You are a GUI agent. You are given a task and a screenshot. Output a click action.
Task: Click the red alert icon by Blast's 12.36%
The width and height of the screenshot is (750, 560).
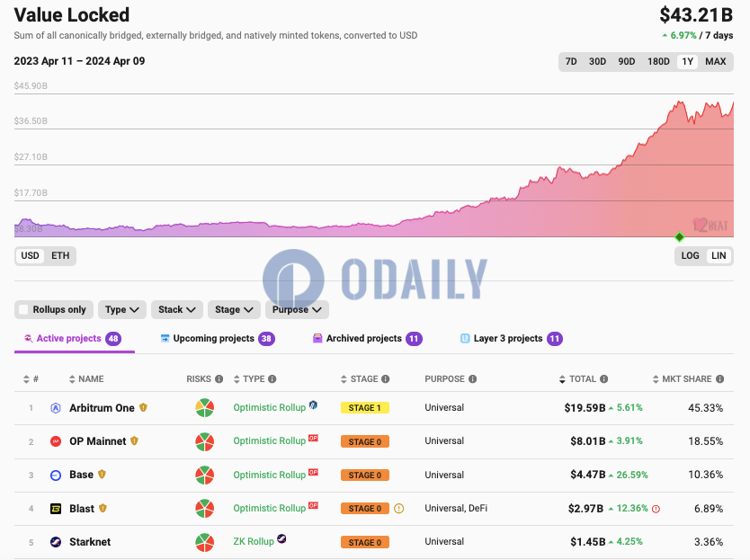[x=656, y=509]
